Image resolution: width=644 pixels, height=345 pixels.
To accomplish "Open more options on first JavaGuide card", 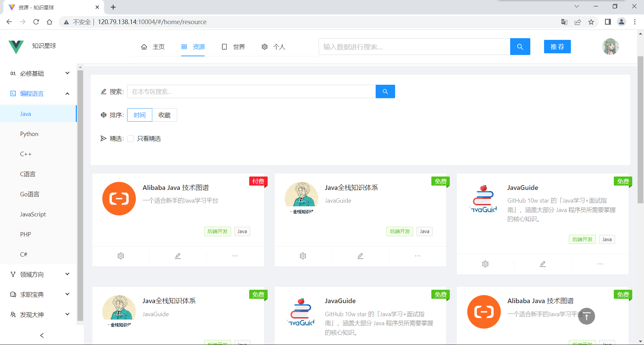I will click(600, 264).
